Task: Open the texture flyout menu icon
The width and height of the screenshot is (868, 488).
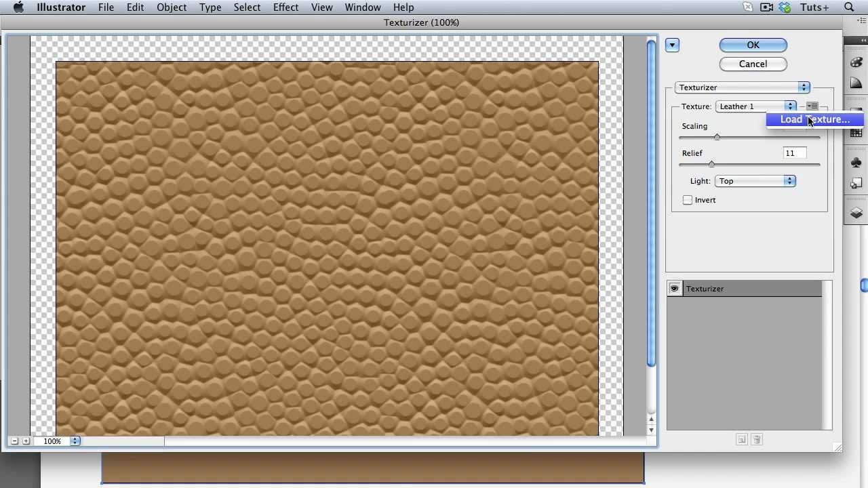Action: click(812, 106)
